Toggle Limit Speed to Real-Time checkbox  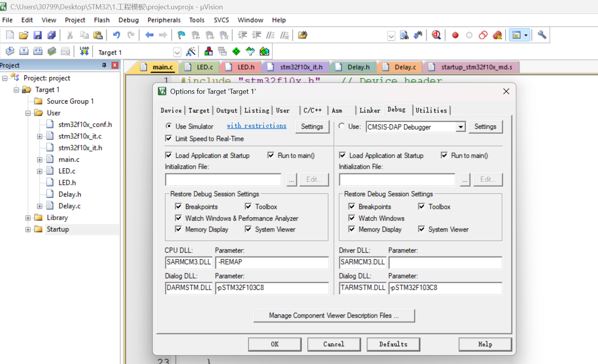[x=169, y=138]
